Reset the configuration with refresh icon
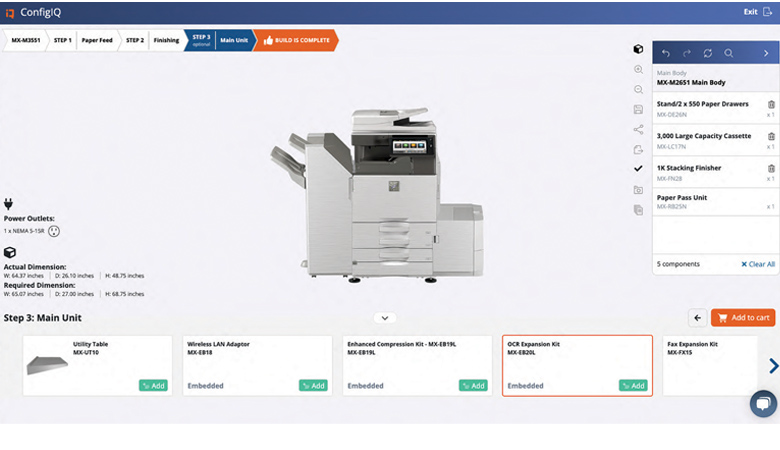This screenshot has width=780, height=450. coord(707,53)
